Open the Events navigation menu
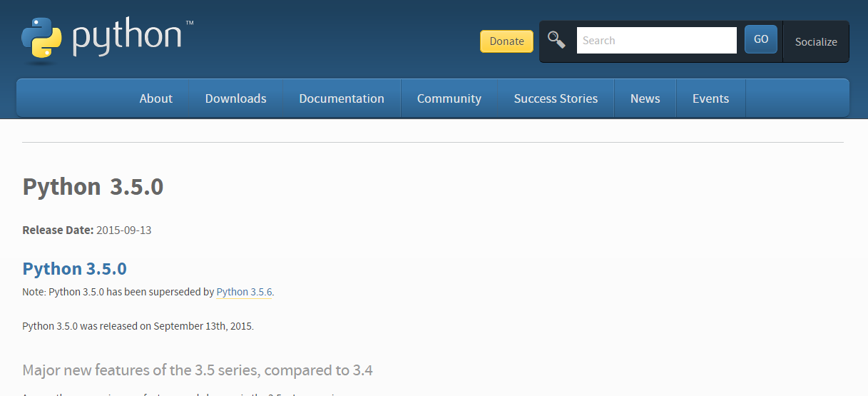 point(710,98)
